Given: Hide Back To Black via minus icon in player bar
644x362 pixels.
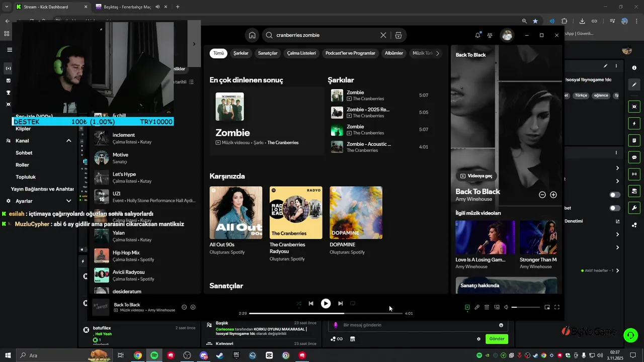Looking at the screenshot, I should (x=184, y=307).
